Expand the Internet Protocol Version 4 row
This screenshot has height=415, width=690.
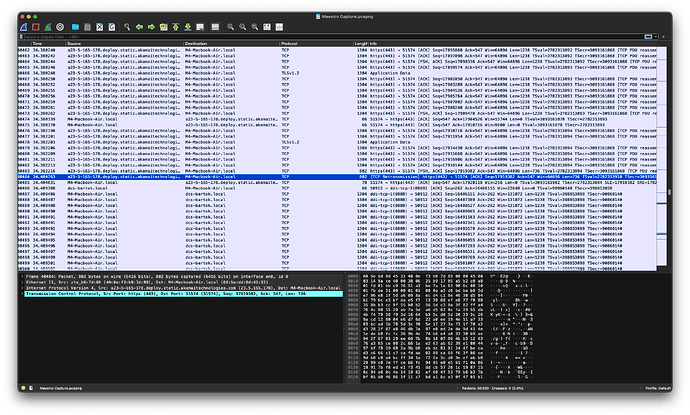coord(22,288)
